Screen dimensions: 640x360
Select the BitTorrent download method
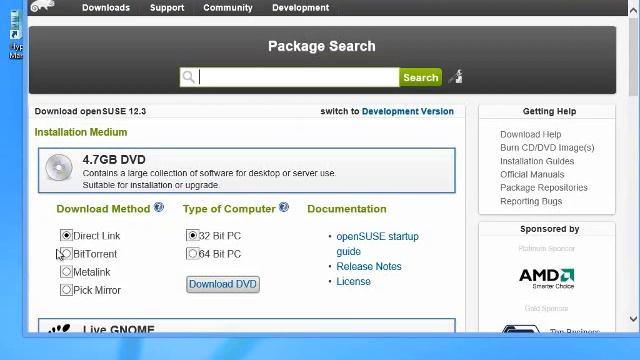[x=66, y=253]
